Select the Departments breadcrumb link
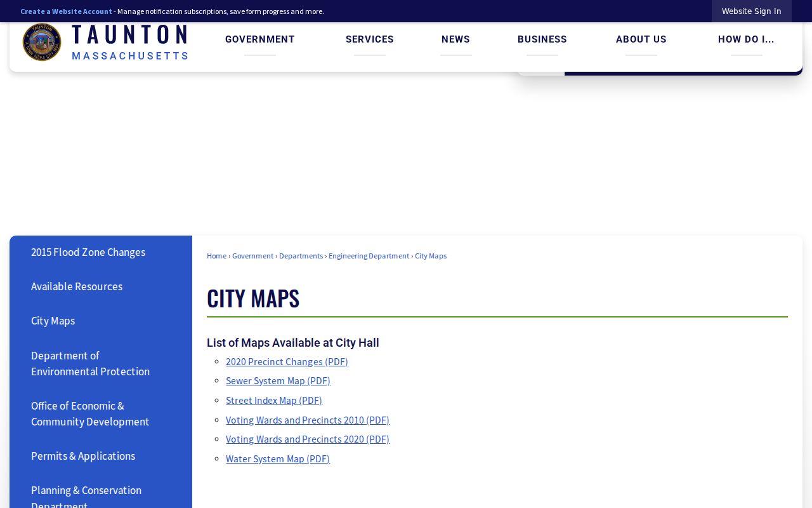The width and height of the screenshot is (812, 508). tap(301, 256)
